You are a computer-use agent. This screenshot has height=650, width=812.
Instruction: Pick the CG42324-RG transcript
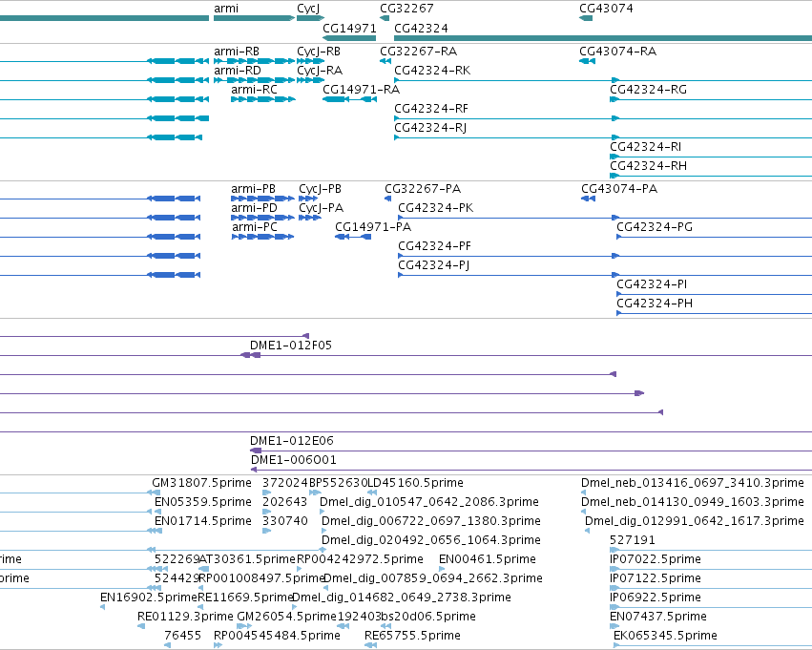click(x=711, y=99)
